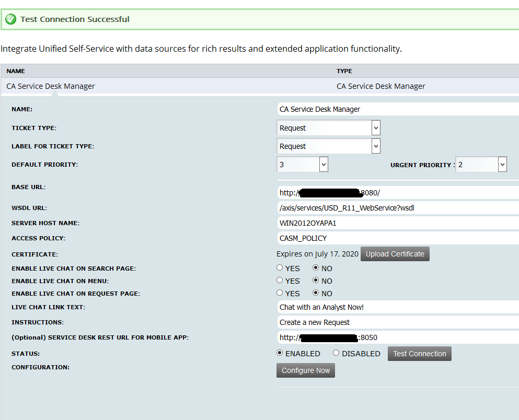The height and width of the screenshot is (420, 519).
Task: Click the Access Policy input field
Action: pyautogui.click(x=397, y=238)
